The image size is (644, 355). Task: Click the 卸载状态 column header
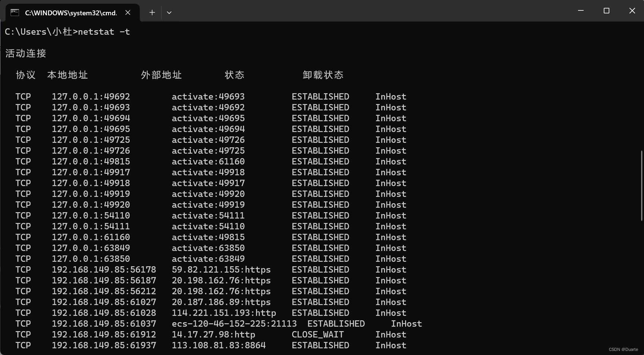[x=323, y=75]
